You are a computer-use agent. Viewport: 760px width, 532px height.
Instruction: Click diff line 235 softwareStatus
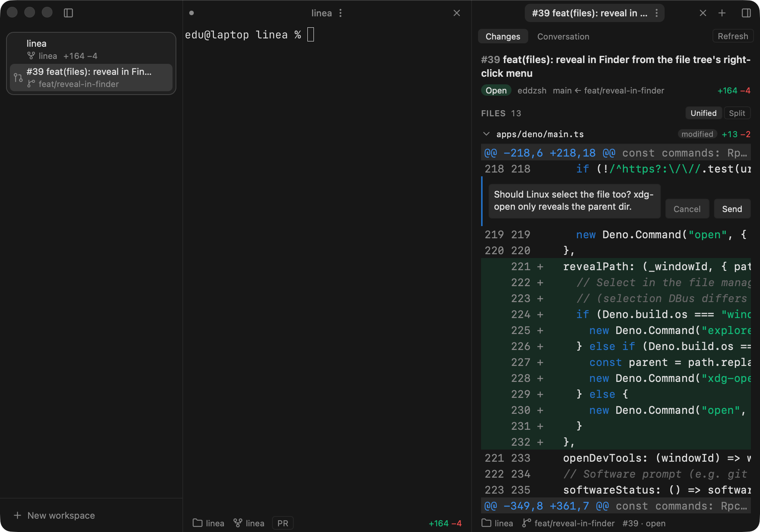(x=616, y=490)
